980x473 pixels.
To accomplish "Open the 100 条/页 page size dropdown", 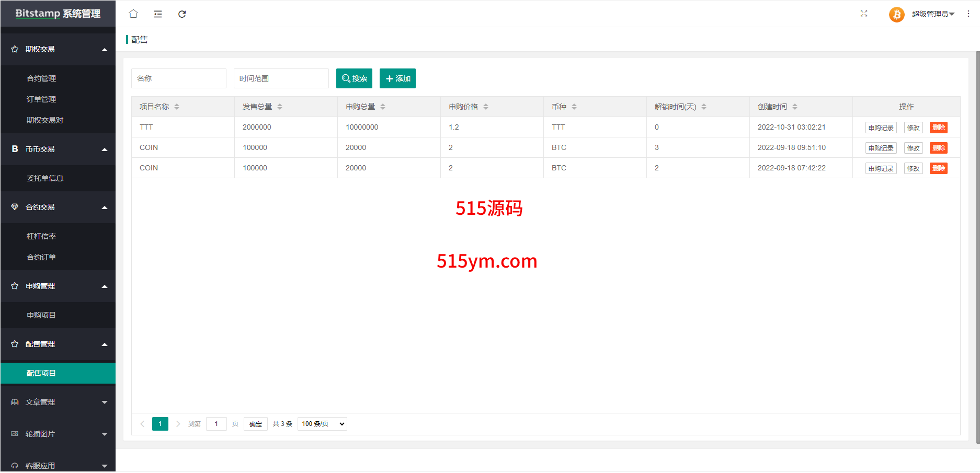I will 322,424.
